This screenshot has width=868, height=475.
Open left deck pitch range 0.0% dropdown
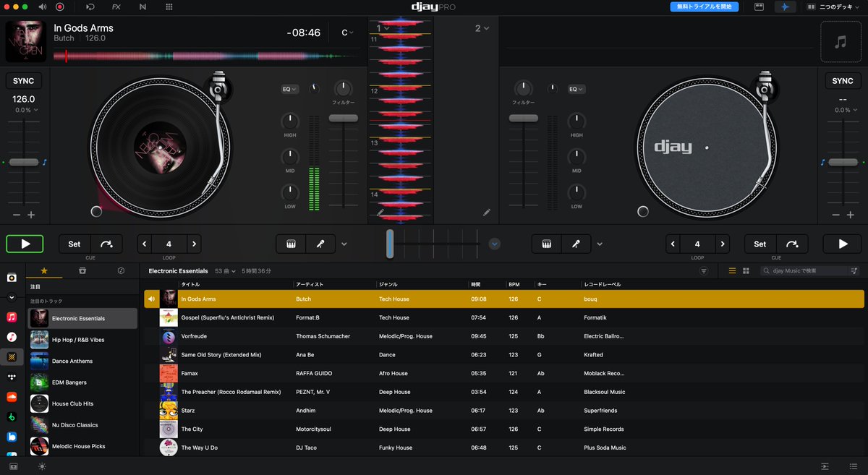(x=27, y=110)
